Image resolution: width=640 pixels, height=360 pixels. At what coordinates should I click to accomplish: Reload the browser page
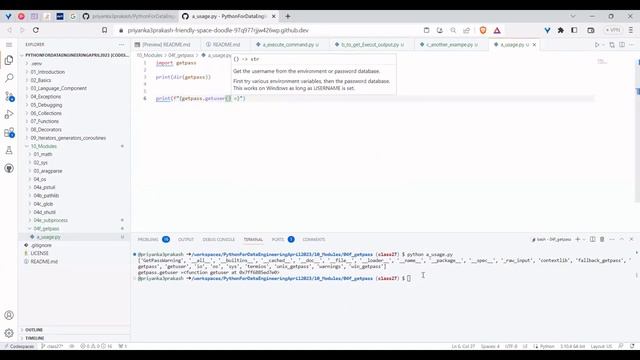(36, 30)
